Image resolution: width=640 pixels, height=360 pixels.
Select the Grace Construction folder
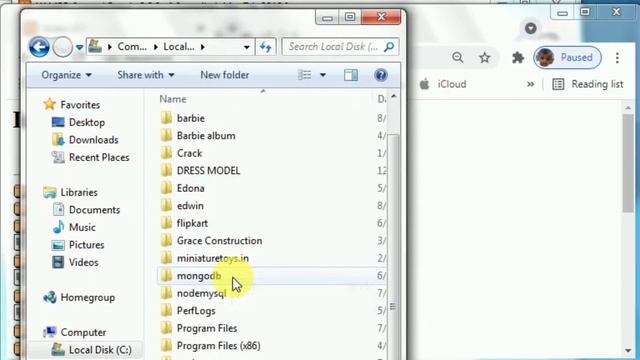219,241
